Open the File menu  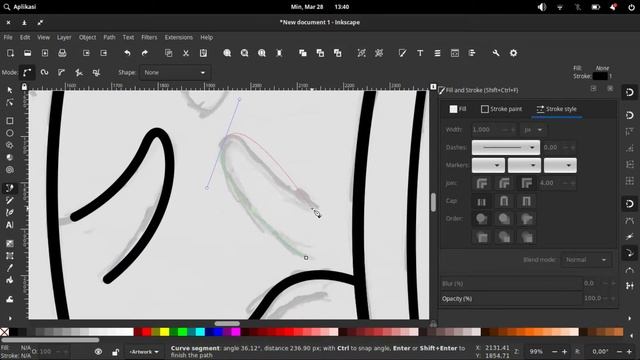click(8, 37)
